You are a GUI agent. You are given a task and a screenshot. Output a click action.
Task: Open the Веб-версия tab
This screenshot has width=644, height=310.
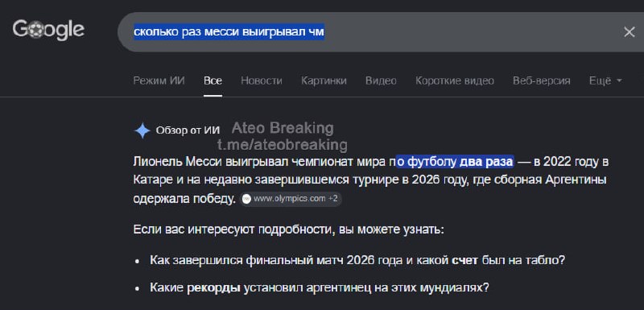[x=541, y=81]
